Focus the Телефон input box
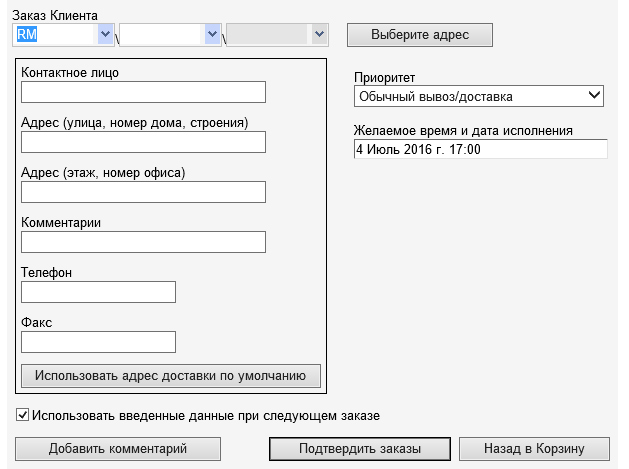The width and height of the screenshot is (629, 469). point(98,292)
